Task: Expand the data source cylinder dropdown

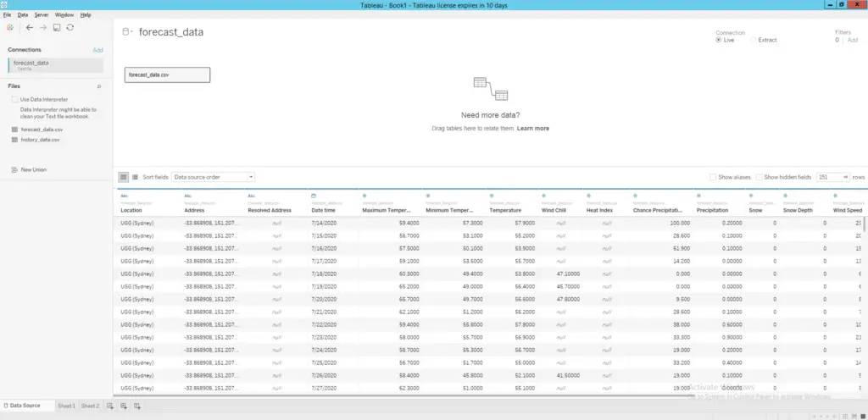Action: [x=128, y=32]
